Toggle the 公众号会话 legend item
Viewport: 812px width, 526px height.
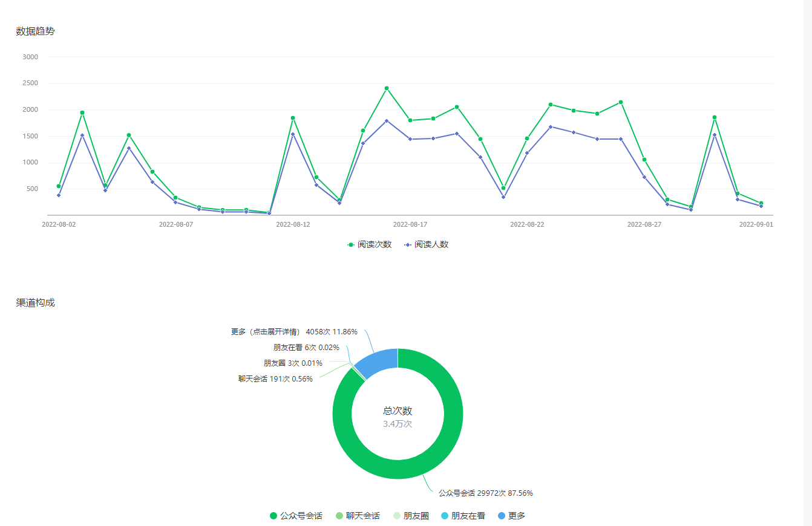point(296,516)
